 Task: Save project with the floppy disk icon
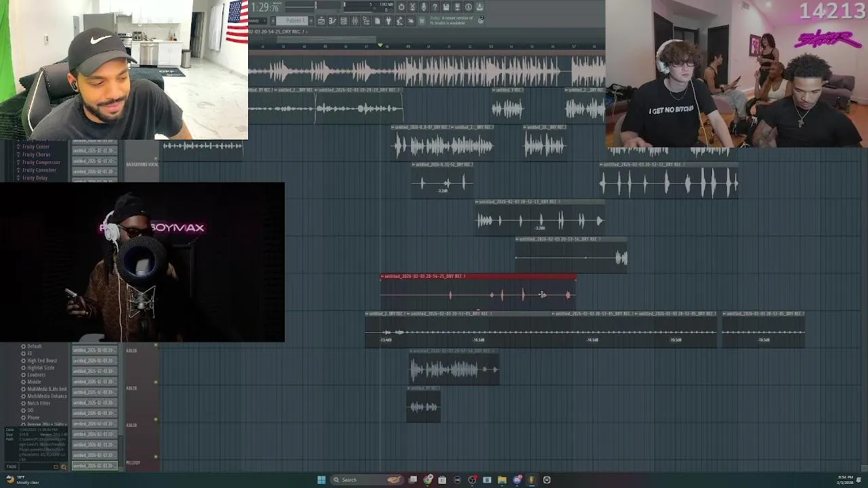446,6
